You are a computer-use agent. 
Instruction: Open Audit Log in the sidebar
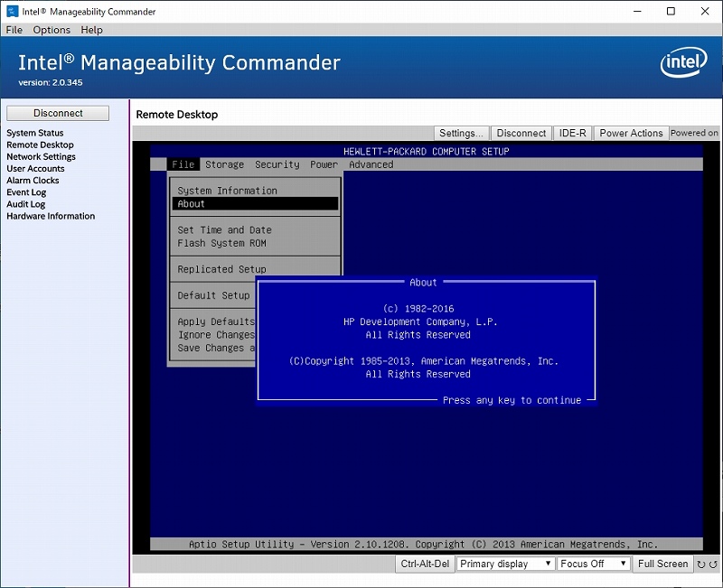[x=26, y=205]
